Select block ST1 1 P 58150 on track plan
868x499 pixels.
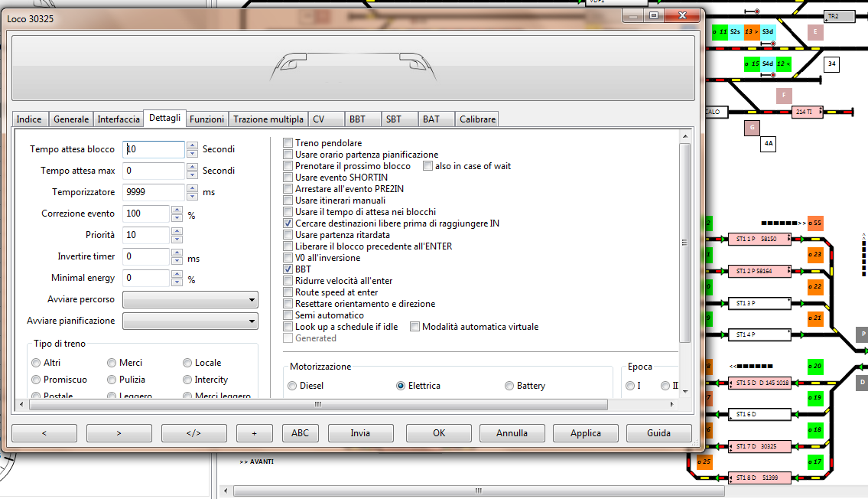click(x=759, y=239)
